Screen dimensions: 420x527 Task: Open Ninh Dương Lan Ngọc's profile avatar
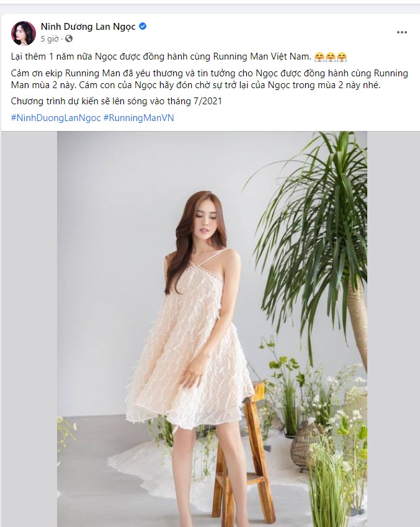click(x=24, y=33)
